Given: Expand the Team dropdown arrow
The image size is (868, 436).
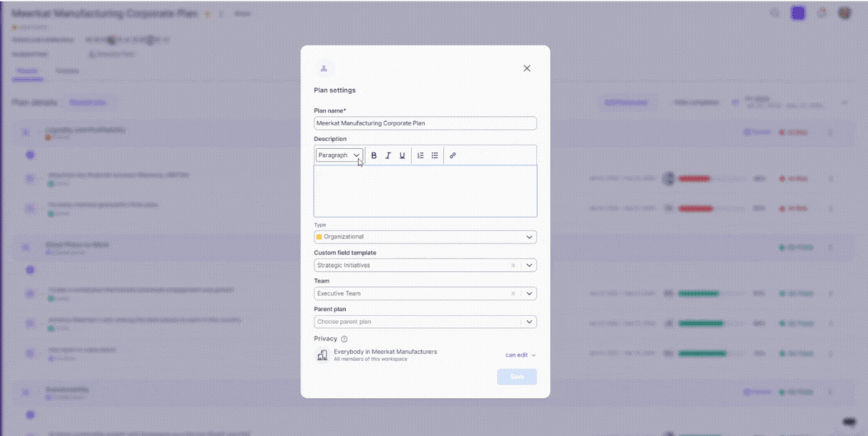Looking at the screenshot, I should (529, 293).
